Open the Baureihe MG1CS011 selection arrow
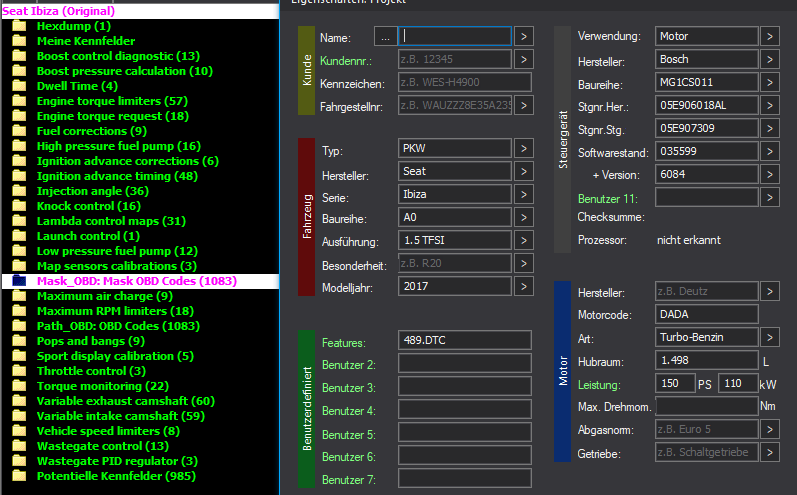797x495 pixels. pos(770,82)
